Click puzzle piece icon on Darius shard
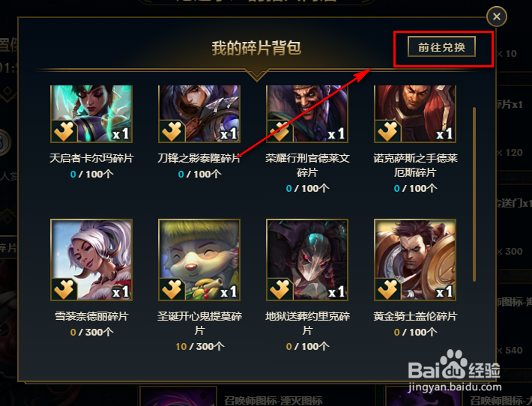Viewport: 532px width, 406px height. point(387,131)
